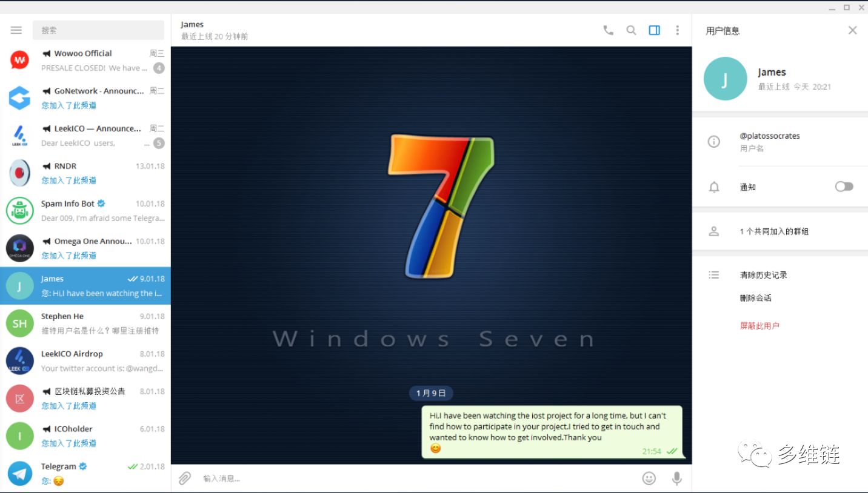This screenshot has width=868, height=493.
Task: Open the GoNetwork Announcements channel
Action: (85, 98)
